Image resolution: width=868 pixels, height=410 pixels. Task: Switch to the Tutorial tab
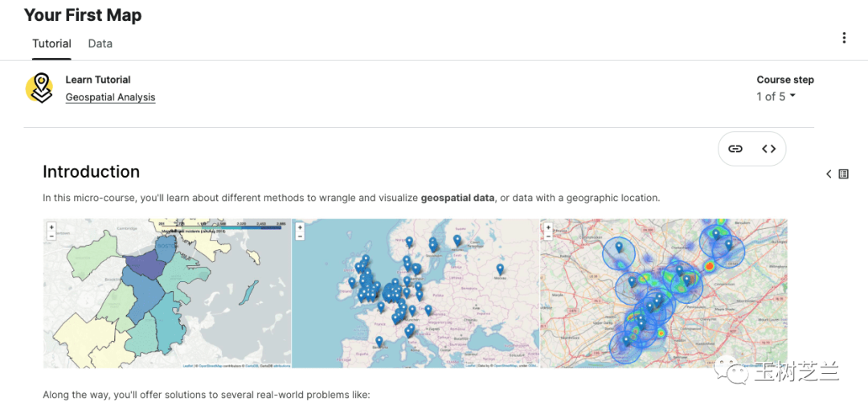[x=51, y=43]
